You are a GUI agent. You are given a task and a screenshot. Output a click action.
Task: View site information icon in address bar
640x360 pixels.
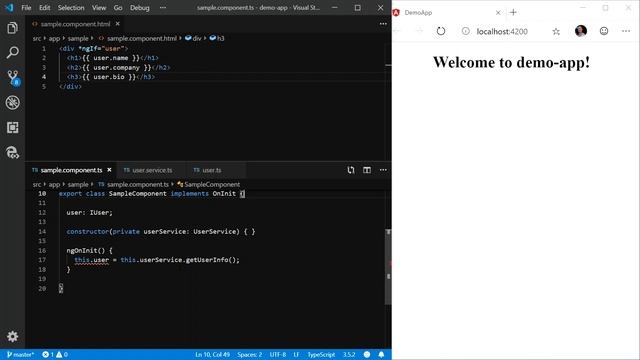click(x=466, y=31)
